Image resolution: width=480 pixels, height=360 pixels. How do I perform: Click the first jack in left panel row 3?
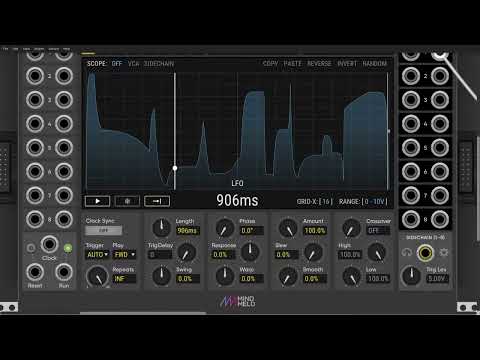click(x=35, y=100)
